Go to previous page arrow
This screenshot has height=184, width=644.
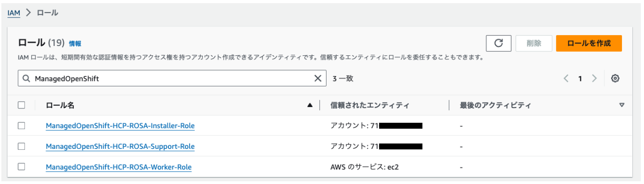pos(566,78)
